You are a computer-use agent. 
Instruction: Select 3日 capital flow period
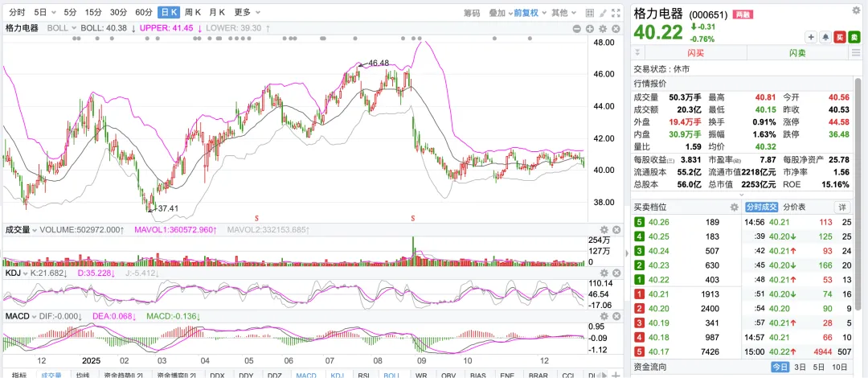800,367
